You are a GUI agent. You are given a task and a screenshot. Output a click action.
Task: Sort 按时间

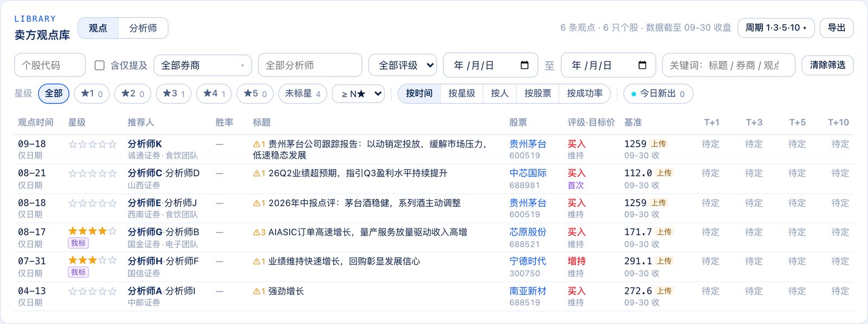[419, 93]
